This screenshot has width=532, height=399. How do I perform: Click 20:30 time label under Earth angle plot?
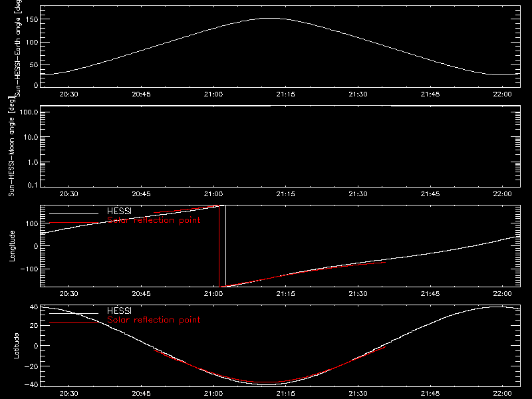pyautogui.click(x=69, y=94)
